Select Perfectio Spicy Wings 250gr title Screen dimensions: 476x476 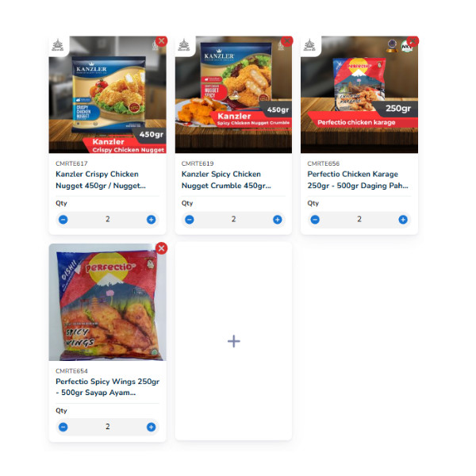point(107,387)
